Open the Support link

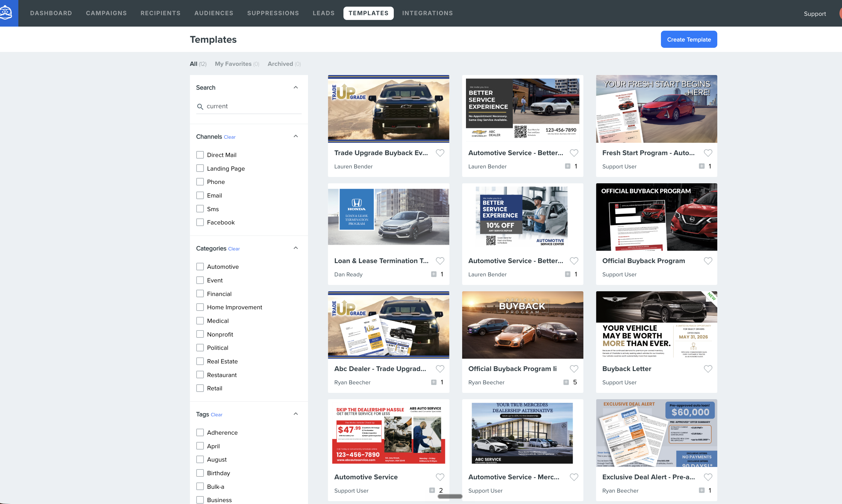[x=815, y=14]
